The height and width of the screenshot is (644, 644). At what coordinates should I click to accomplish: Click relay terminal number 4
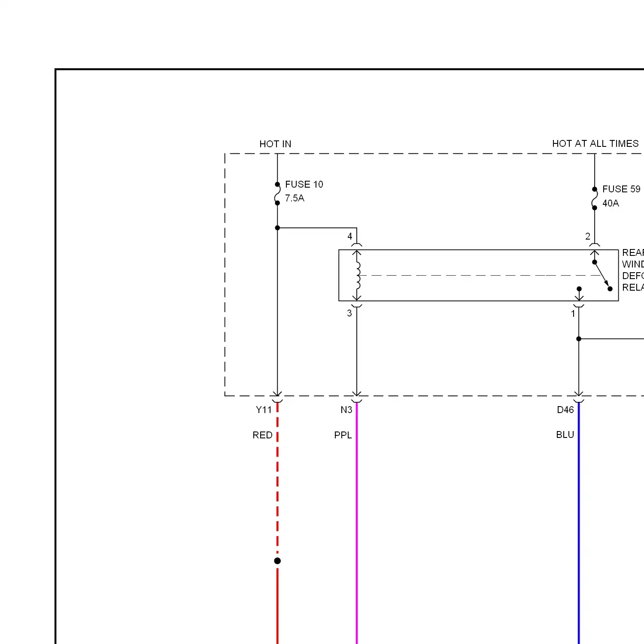click(x=350, y=236)
